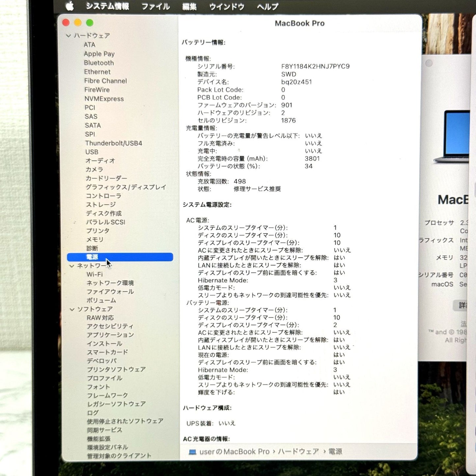Select Fibre Channel in the sidebar

click(105, 81)
